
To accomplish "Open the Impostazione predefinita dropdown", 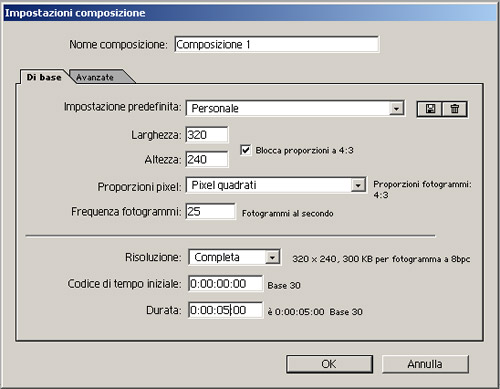I will 295,108.
